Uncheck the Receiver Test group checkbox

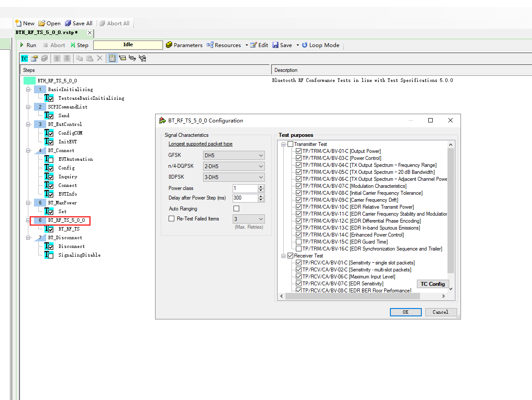coord(291,256)
